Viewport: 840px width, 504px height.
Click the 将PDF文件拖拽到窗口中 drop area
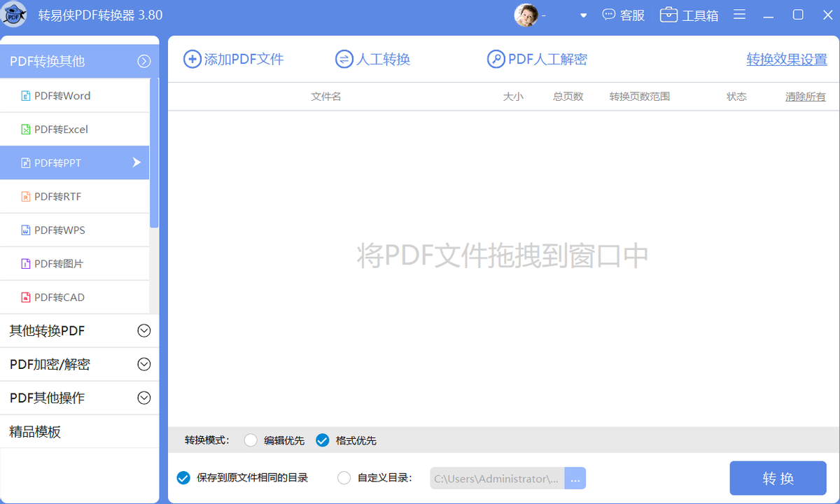pos(503,255)
